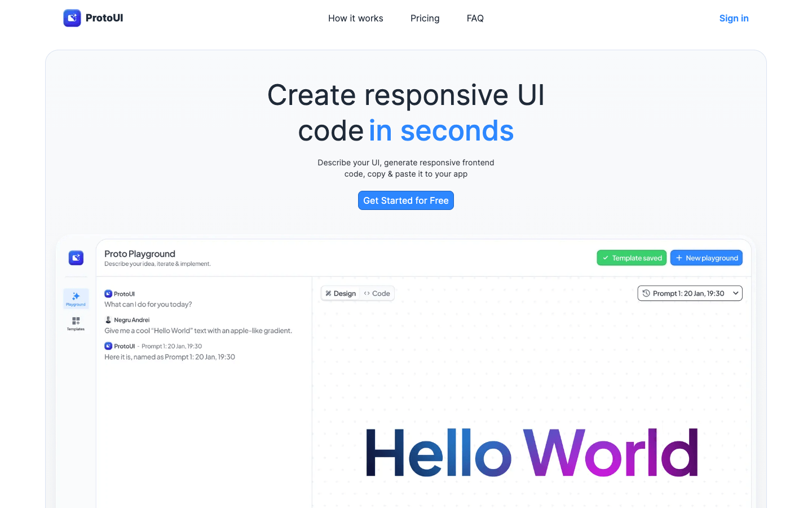Click ProtoUI avatar beside Prompt 1 timestamp
812x508 pixels.
coord(108,346)
